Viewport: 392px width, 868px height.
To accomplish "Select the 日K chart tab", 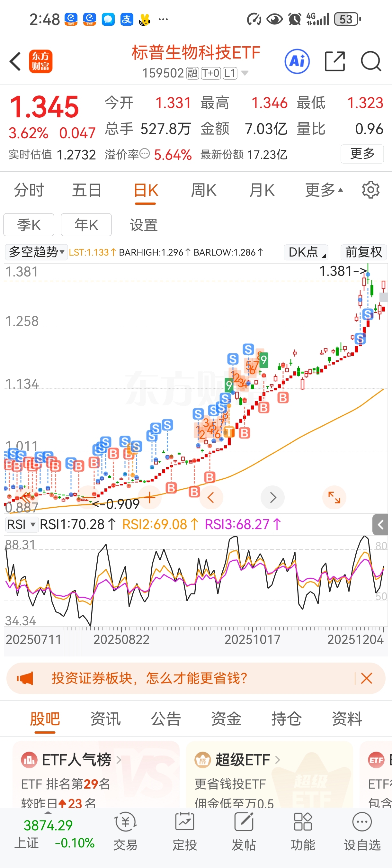I will 146,190.
